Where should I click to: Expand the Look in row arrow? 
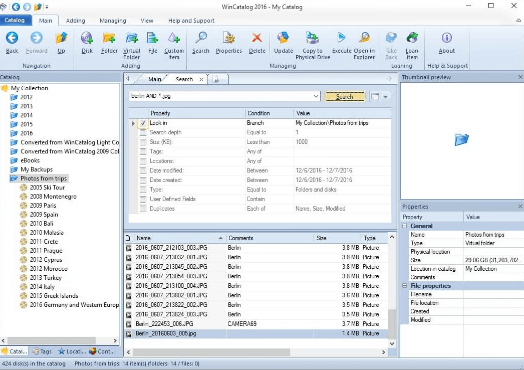(133, 123)
